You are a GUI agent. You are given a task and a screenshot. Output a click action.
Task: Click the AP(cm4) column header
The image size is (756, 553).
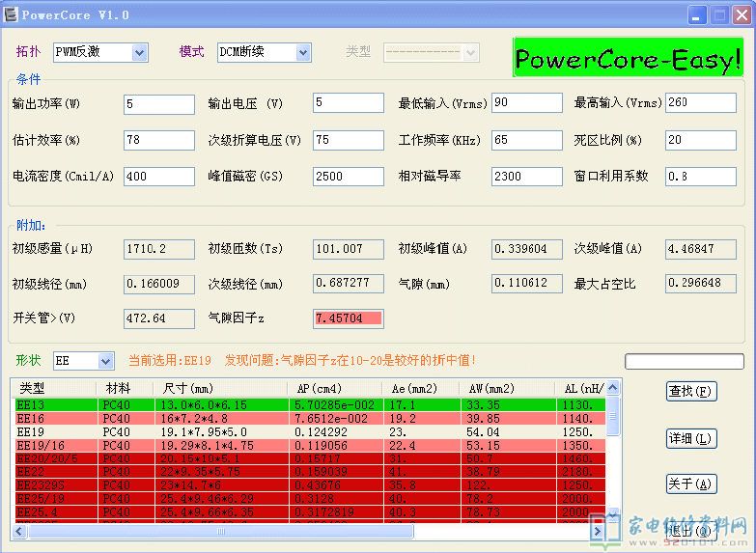pyautogui.click(x=335, y=388)
